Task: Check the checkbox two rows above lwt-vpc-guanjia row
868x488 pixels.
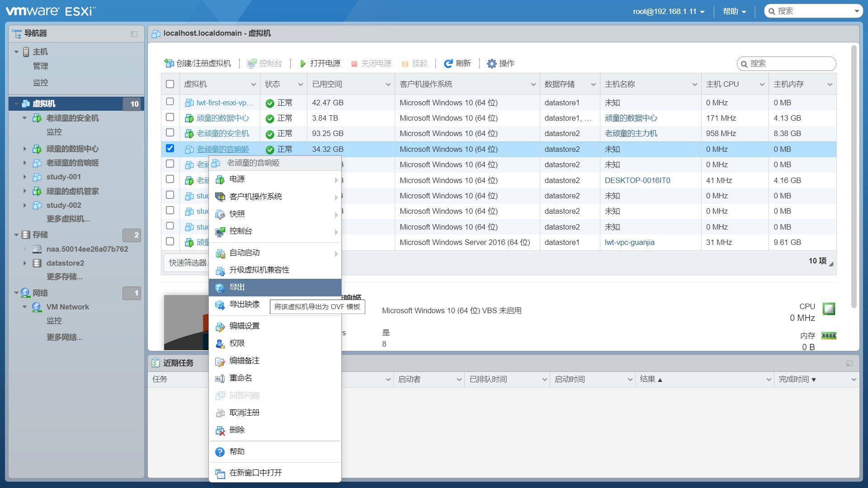Action: click(170, 210)
